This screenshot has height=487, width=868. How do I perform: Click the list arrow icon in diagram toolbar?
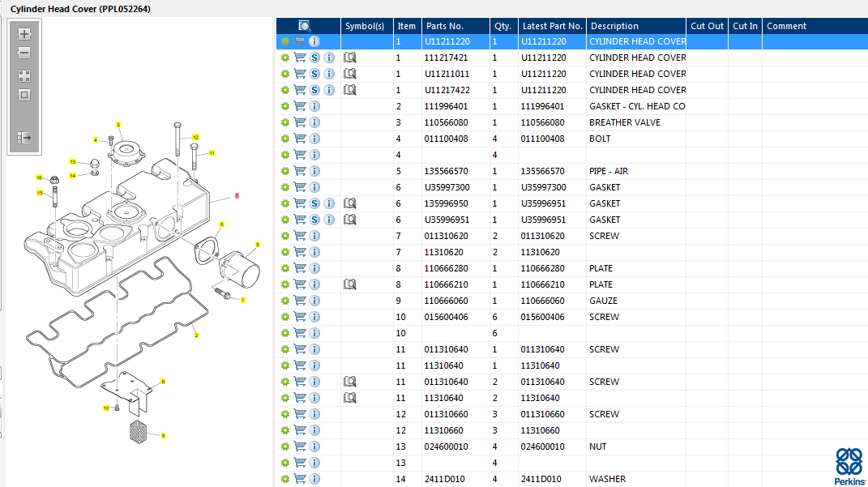pyautogui.click(x=24, y=138)
